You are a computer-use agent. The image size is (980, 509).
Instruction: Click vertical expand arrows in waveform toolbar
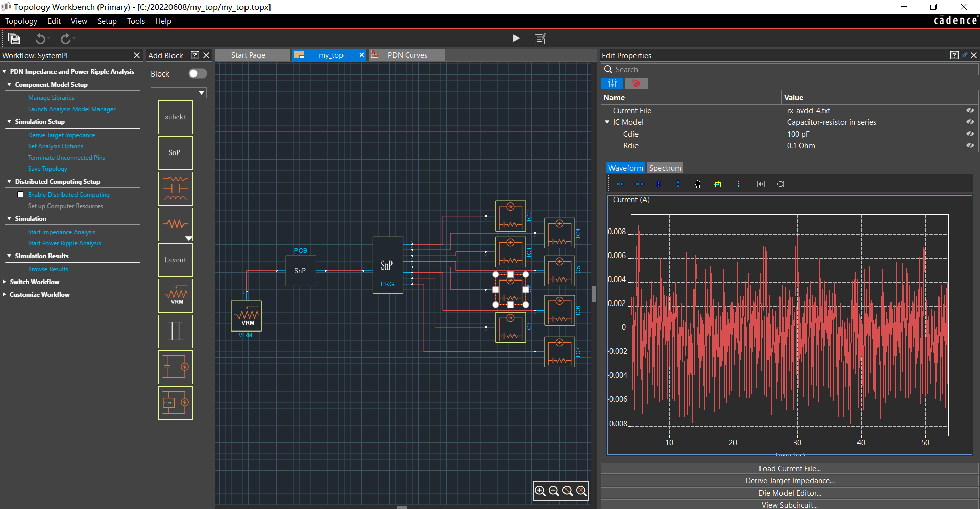pyautogui.click(x=658, y=184)
